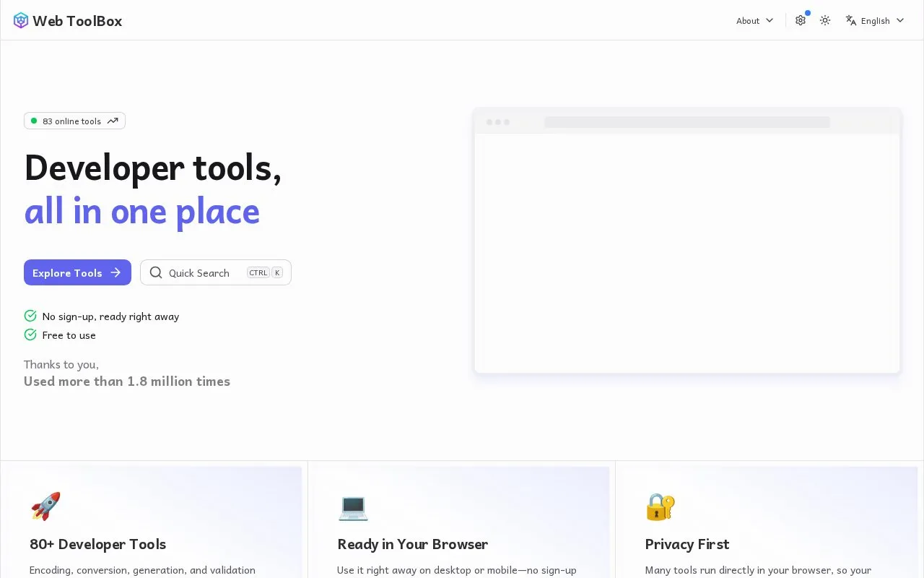Click the preview browser window mockup
The width and height of the screenshot is (924, 578).
[687, 241]
